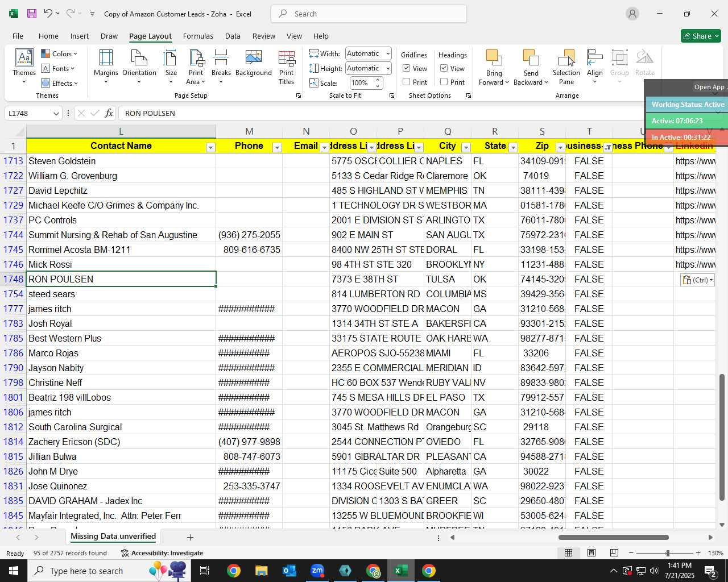Open the Page Setup dialog launcher
Image resolution: width=728 pixels, height=582 pixels.
point(299,96)
